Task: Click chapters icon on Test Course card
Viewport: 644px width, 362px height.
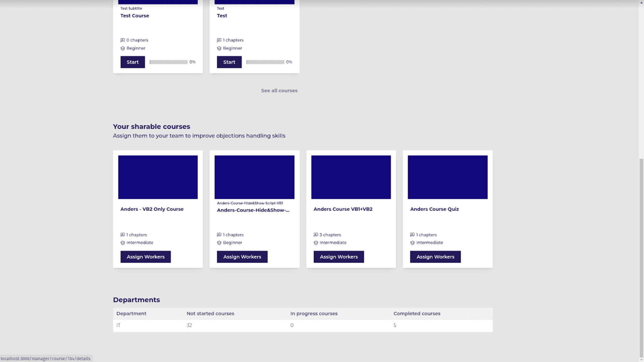Action: (x=123, y=40)
